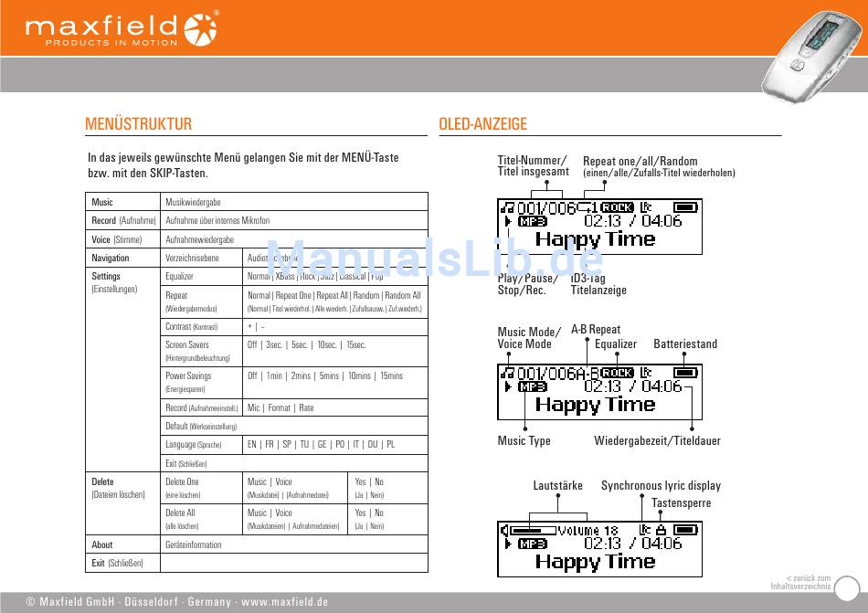
Task: Click the maxfield logo in the header
Action: pos(122,29)
